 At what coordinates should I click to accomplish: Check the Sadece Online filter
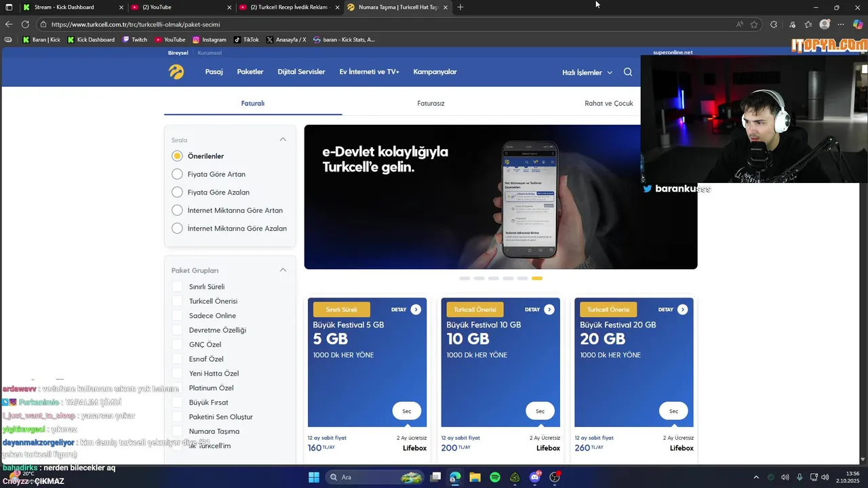177,316
